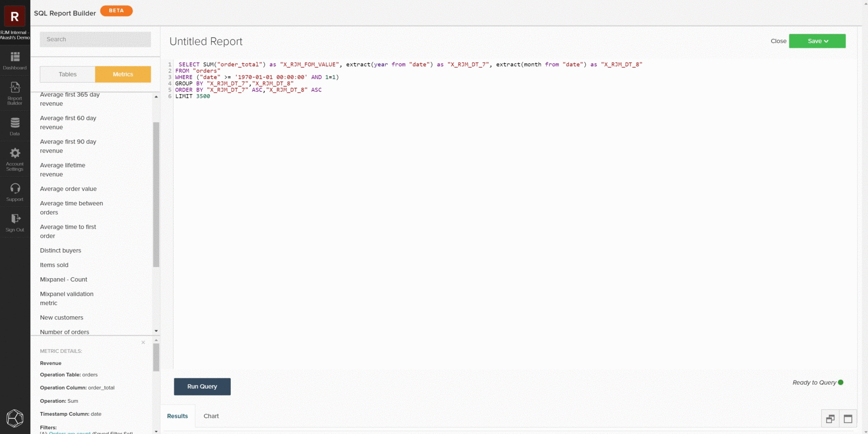
Task: Maximize the results panel icon
Action: click(848, 418)
